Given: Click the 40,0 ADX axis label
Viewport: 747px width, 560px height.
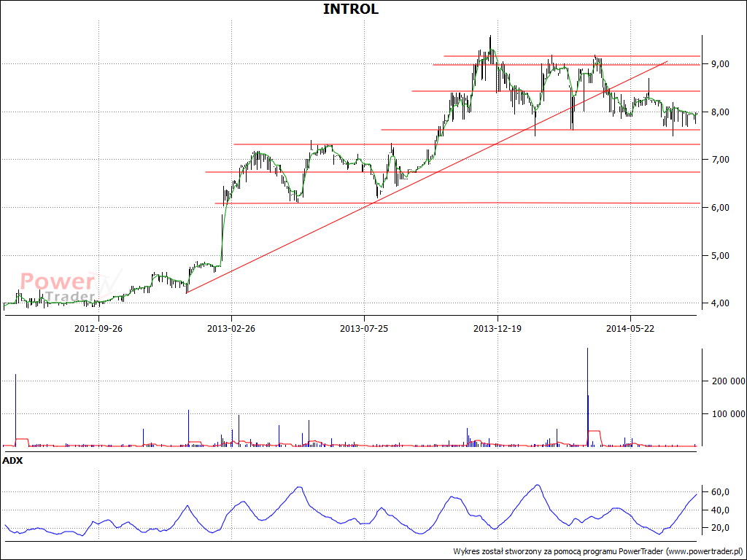Looking at the screenshot, I should (719, 510).
